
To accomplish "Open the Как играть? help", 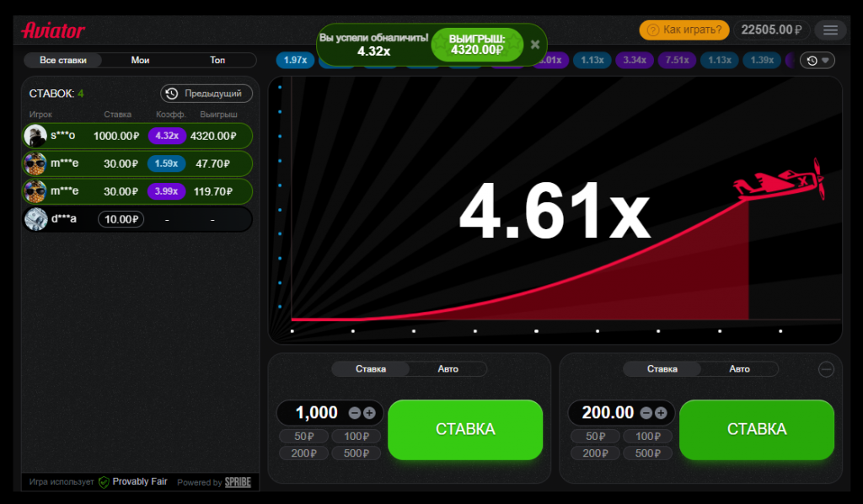I will 683,30.
